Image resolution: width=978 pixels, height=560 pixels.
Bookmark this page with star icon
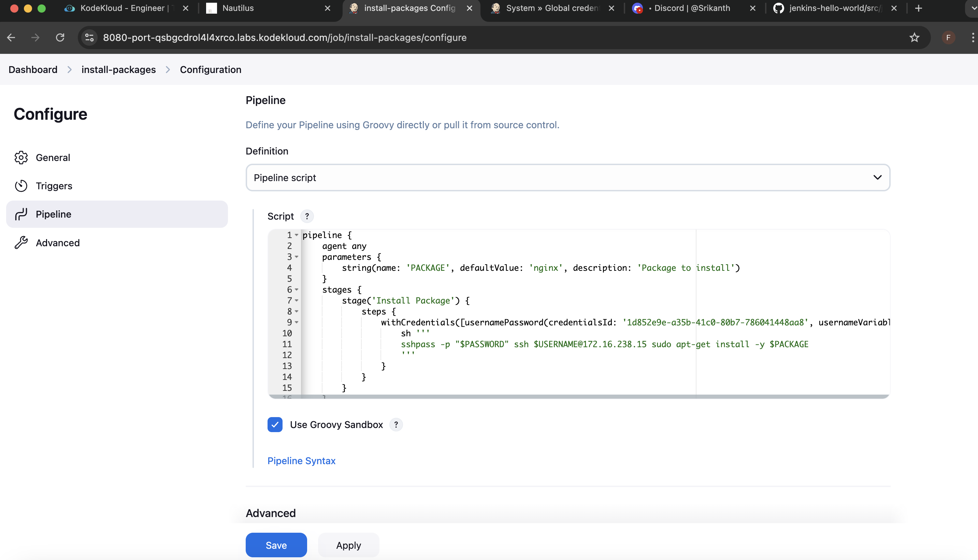click(x=914, y=38)
